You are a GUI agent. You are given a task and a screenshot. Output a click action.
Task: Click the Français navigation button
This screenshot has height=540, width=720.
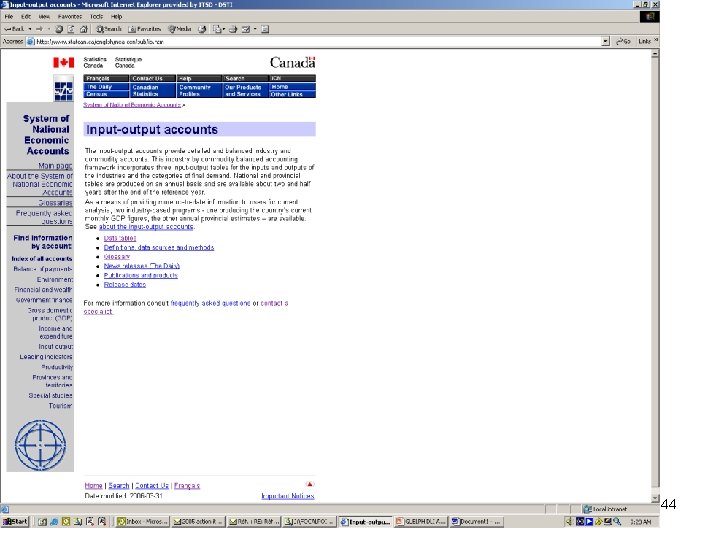(106, 78)
